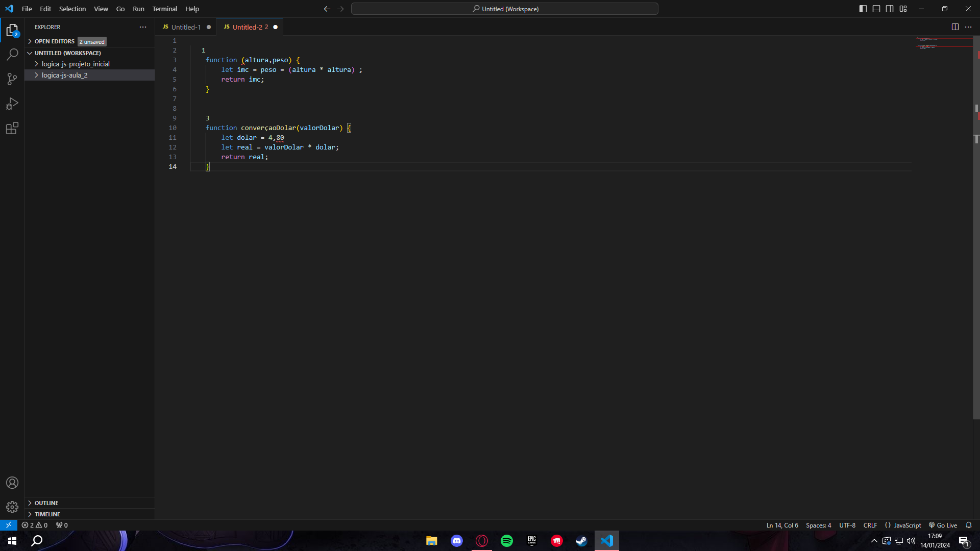Open the Explorer view in activity bar

tap(12, 31)
